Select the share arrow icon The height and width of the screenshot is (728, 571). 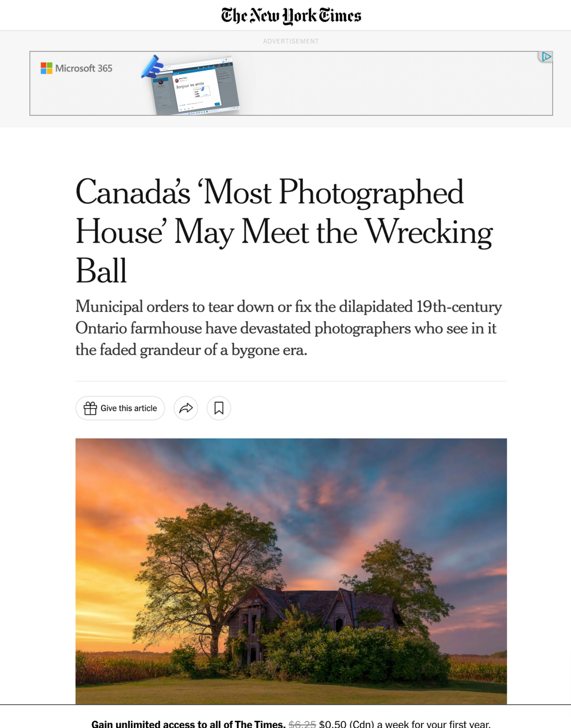(x=186, y=408)
